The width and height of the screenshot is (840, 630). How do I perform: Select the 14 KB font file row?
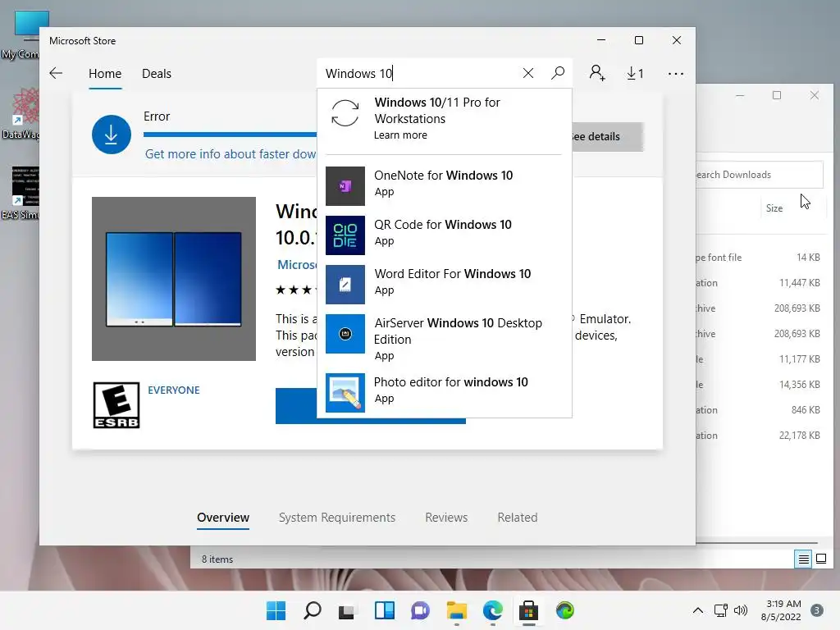coord(760,257)
